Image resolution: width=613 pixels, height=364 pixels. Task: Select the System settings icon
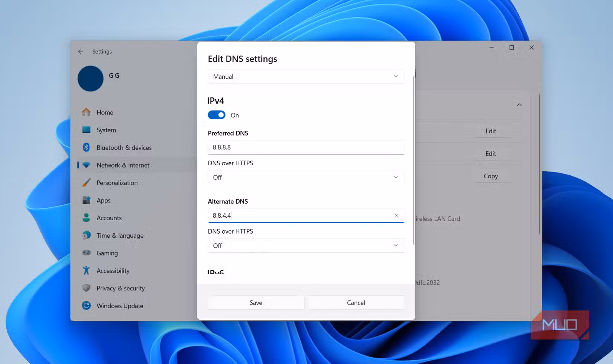tap(86, 130)
